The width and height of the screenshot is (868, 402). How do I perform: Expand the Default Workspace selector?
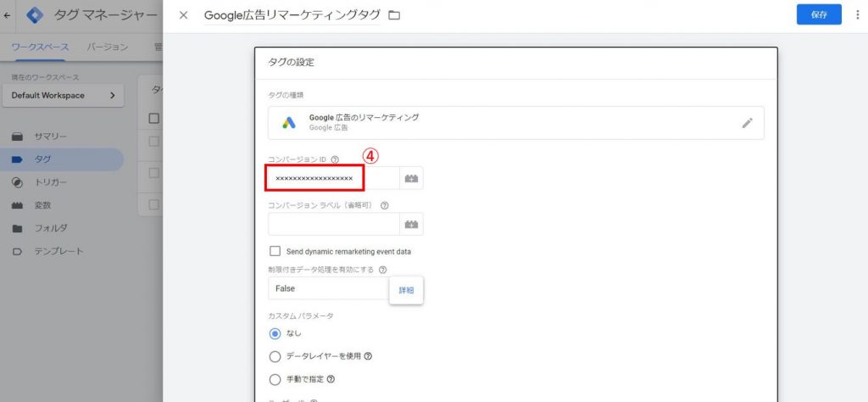63,95
